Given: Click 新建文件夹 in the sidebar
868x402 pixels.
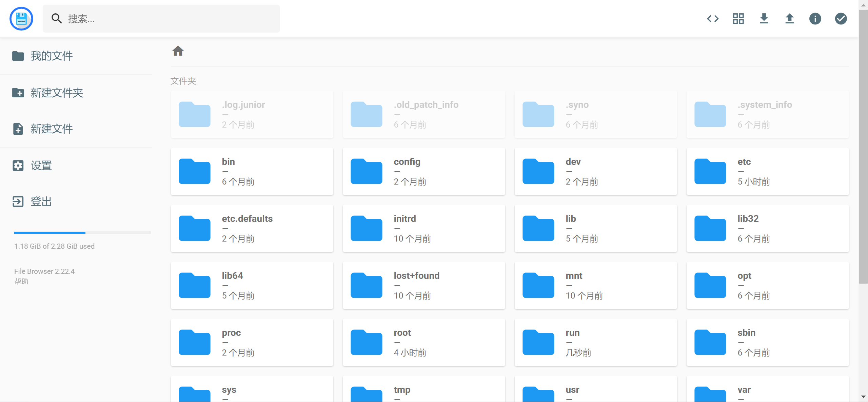Looking at the screenshot, I should pyautogui.click(x=57, y=93).
